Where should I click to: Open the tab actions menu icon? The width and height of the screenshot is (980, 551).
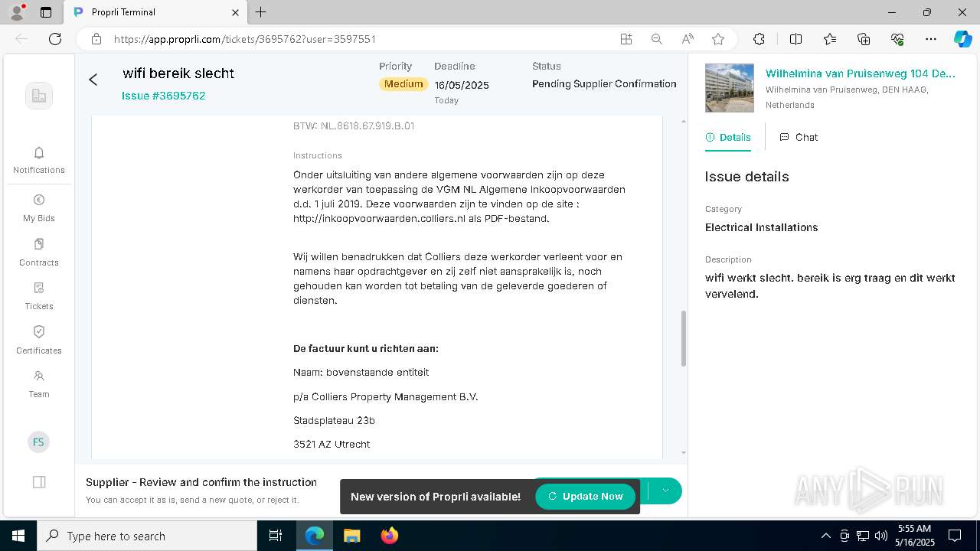(x=46, y=12)
